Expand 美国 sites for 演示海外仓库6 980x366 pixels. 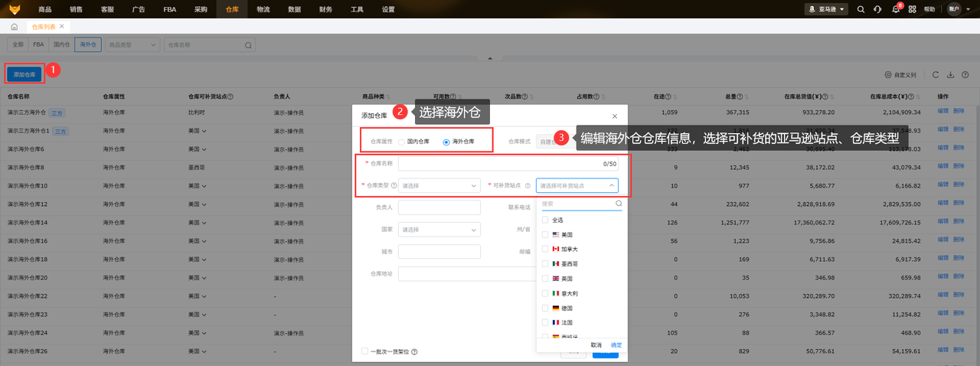[x=204, y=149]
